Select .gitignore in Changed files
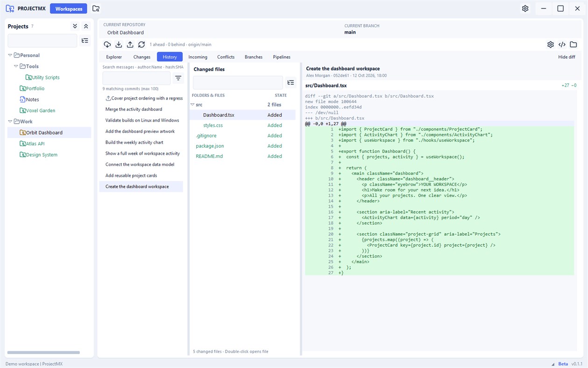Image resolution: width=588 pixels, height=368 pixels. [242, 136]
